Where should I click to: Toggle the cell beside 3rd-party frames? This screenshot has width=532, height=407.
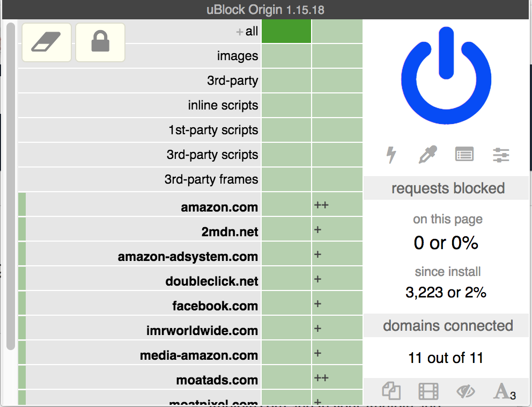click(x=286, y=179)
